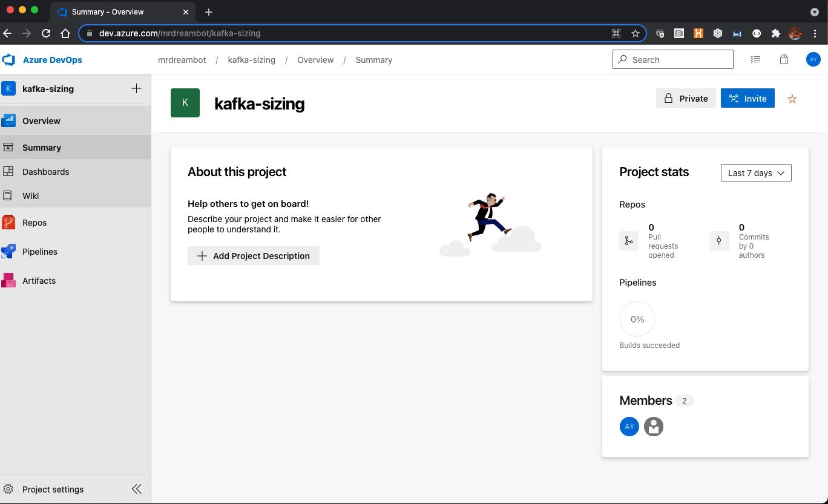Open Project settings gear

coord(8,489)
